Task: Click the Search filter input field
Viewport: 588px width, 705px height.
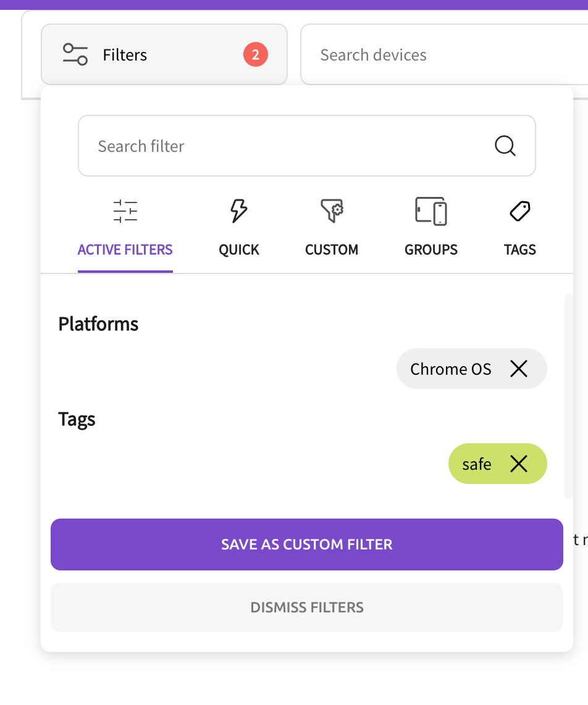Action: 247,146
